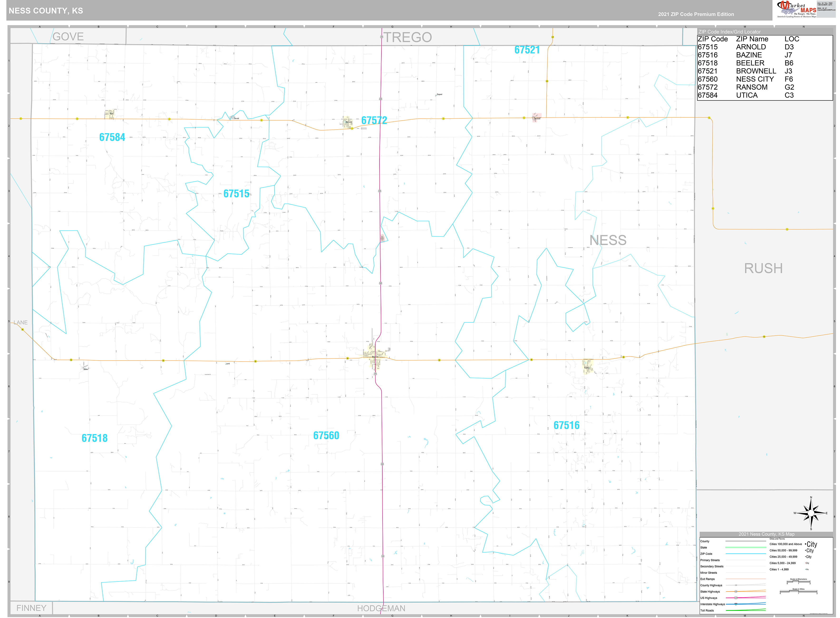Screen dimensions: 840x618
Task: Click the Scale in Miles bar
Action: [798, 591]
